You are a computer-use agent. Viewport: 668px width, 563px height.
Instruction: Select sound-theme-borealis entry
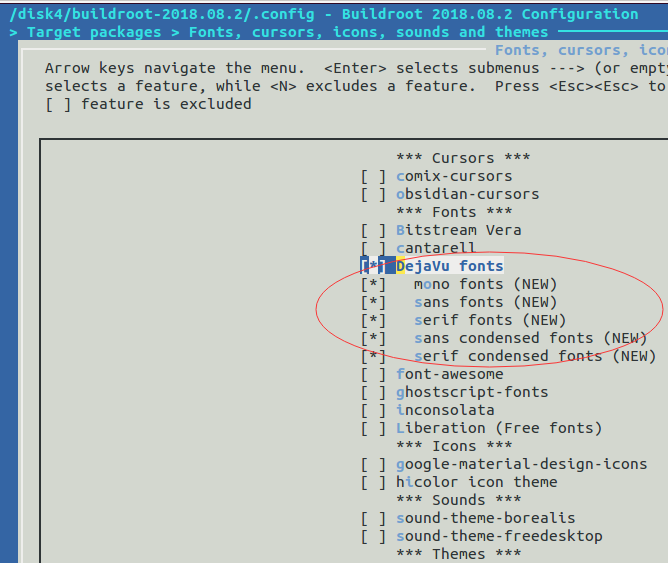[486, 518]
